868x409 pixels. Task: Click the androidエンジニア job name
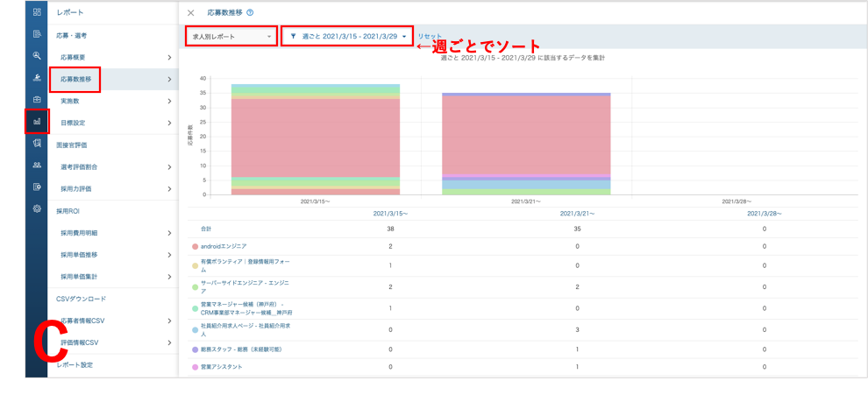pos(224,246)
